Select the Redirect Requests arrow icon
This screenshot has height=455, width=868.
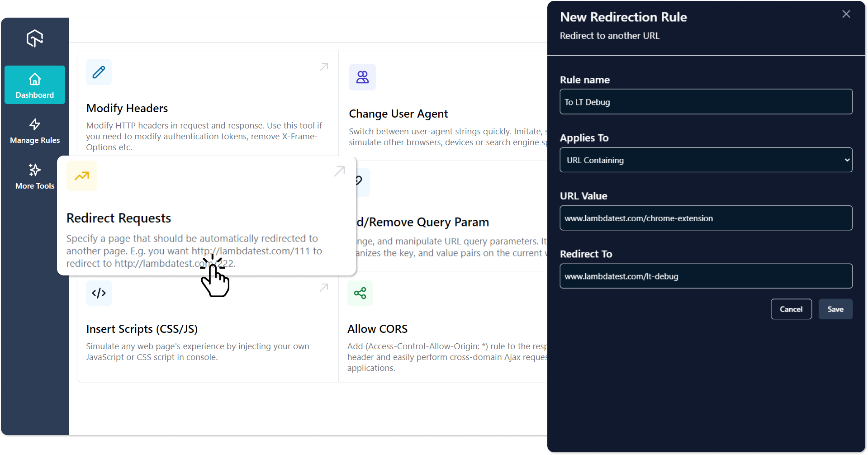(x=81, y=176)
